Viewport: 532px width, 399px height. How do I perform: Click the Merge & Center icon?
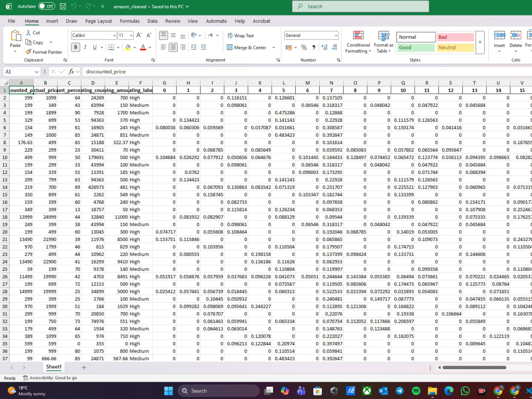[x=230, y=47]
